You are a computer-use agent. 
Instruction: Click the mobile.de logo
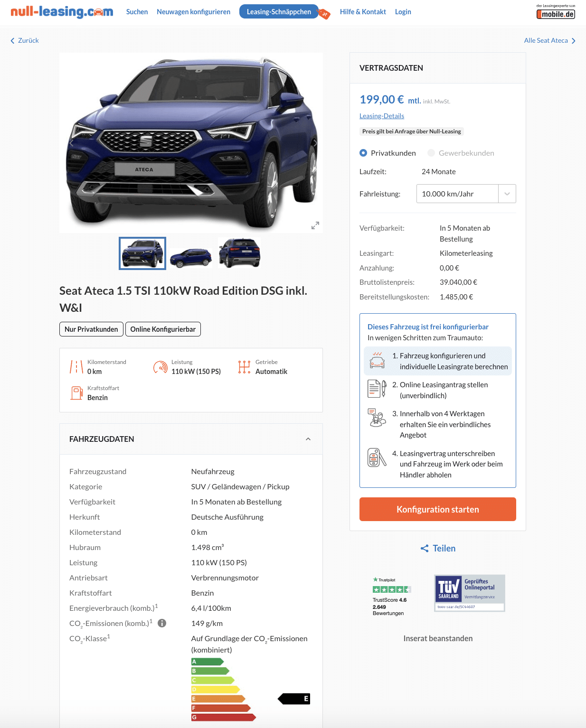(556, 12)
